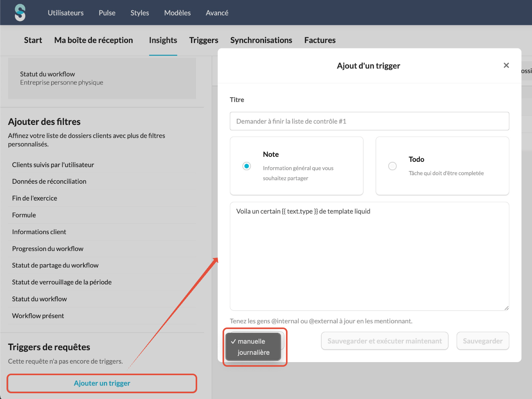This screenshot has width=532, height=399.
Task: Add Statut de partage du workflow filter
Action: 102,265
